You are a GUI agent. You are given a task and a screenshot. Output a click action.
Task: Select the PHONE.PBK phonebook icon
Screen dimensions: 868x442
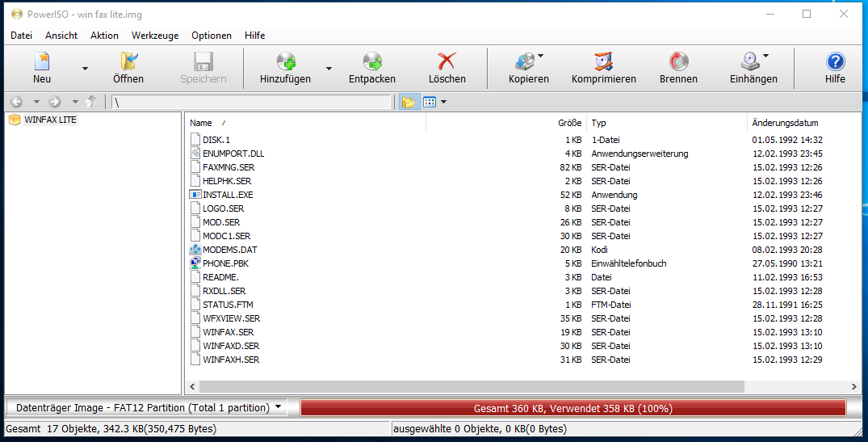click(x=195, y=263)
